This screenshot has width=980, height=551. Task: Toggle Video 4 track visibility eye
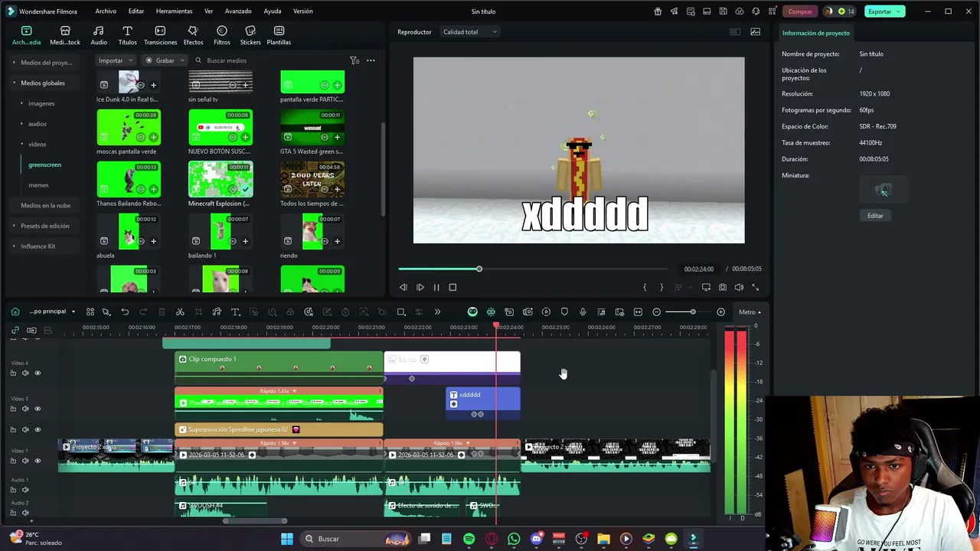[x=38, y=373]
